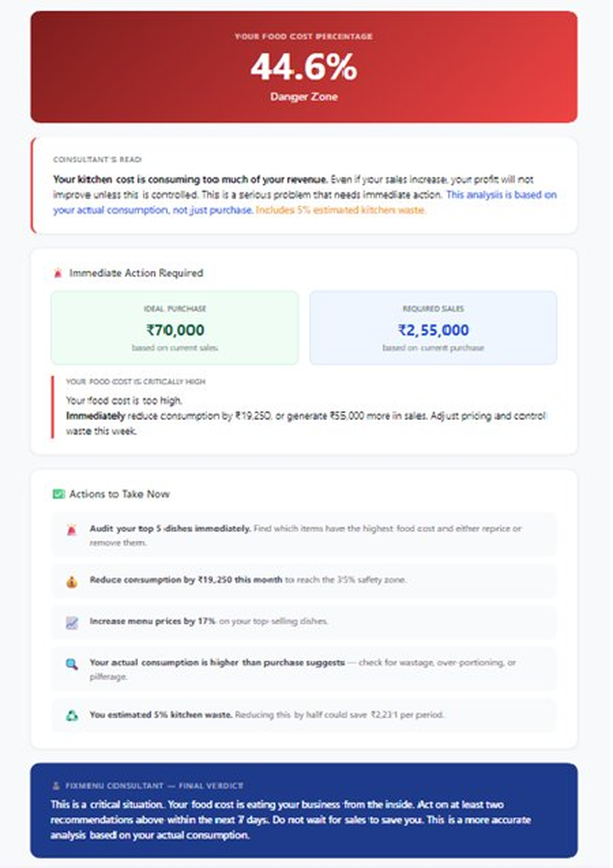Click the chart icon beside Increase menu prices
This screenshot has height=868, width=613.
pos(72,622)
